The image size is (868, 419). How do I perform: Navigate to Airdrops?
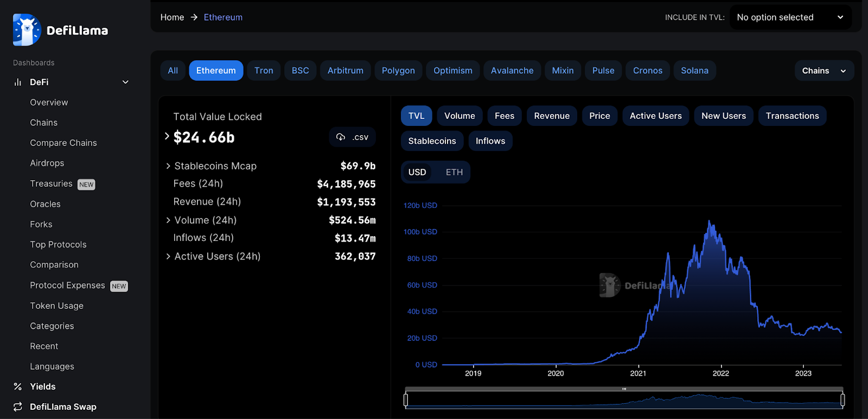[x=47, y=163]
